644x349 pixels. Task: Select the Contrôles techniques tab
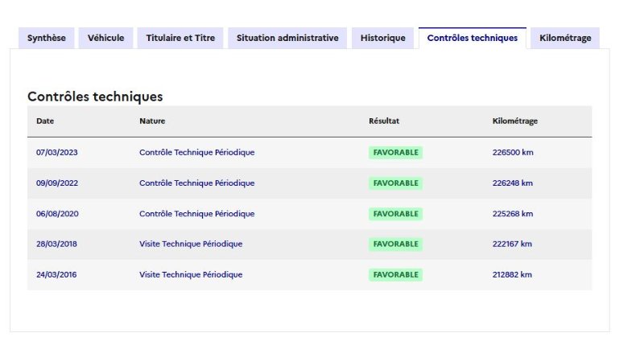[473, 38]
